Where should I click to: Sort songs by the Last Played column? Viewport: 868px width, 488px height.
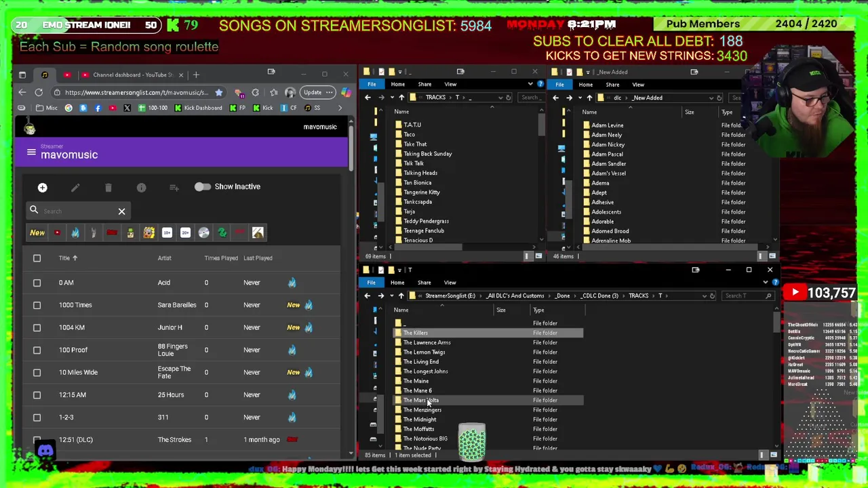tap(258, 258)
